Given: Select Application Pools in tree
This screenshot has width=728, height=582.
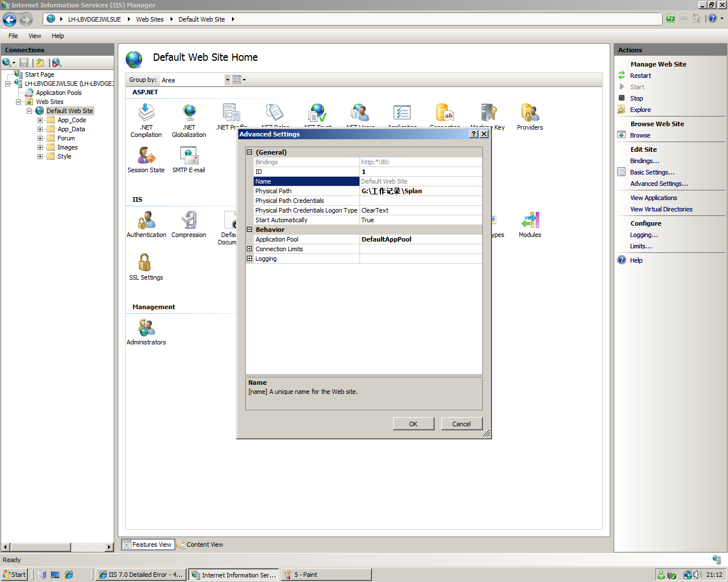Looking at the screenshot, I should (x=59, y=93).
